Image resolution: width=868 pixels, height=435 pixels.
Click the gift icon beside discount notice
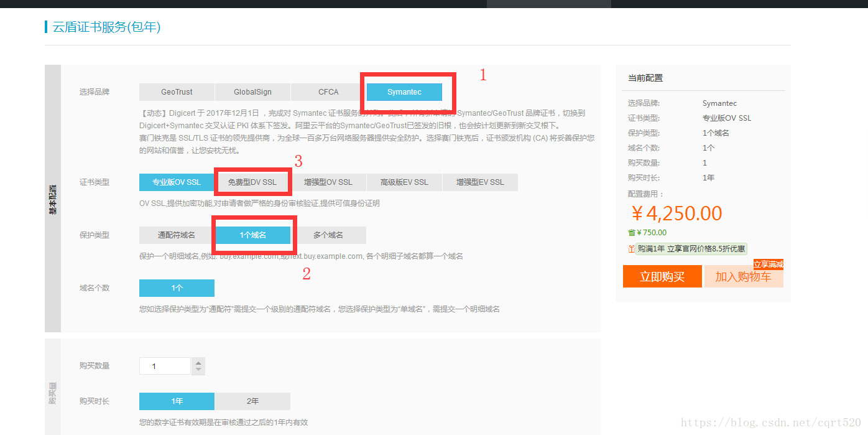[631, 249]
